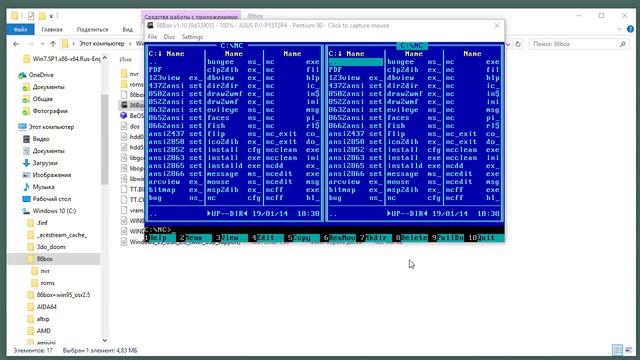640x360 pixels.
Task: Open 86Box File menu
Action: [152, 37]
